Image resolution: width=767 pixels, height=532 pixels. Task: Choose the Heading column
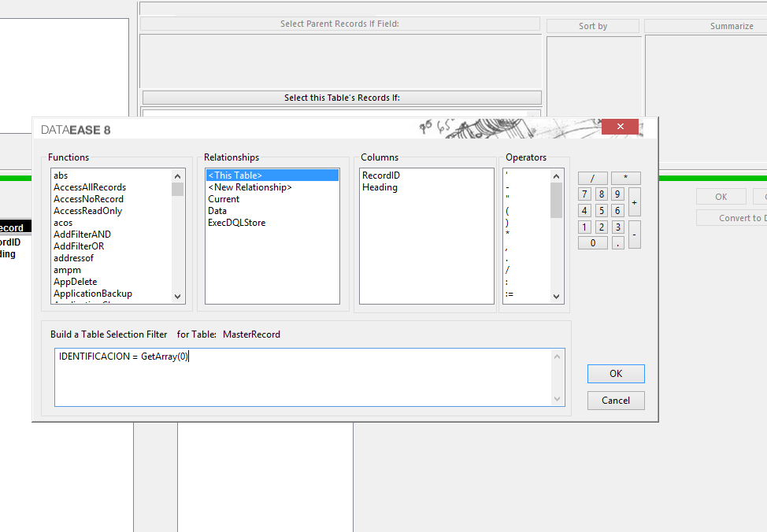click(x=380, y=187)
